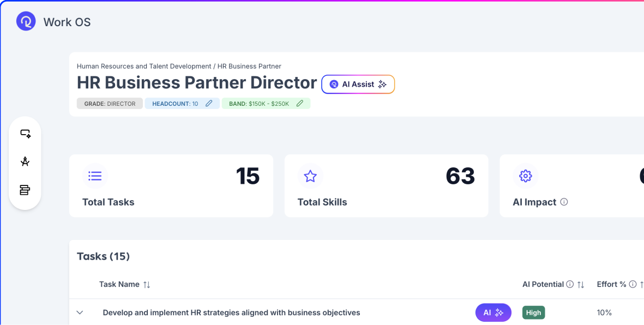
Task: Click the Total Skills star icon
Action: [310, 176]
